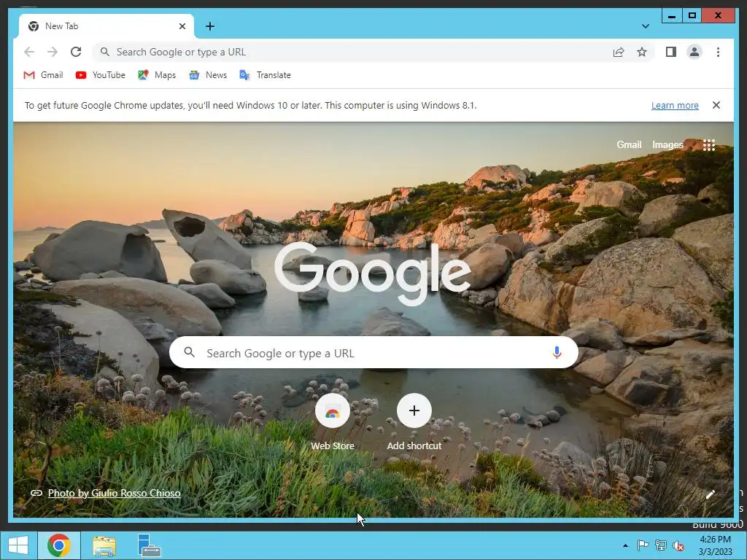Viewport: 747px width, 560px height.
Task: Open the Web Store shortcut
Action: click(x=333, y=423)
